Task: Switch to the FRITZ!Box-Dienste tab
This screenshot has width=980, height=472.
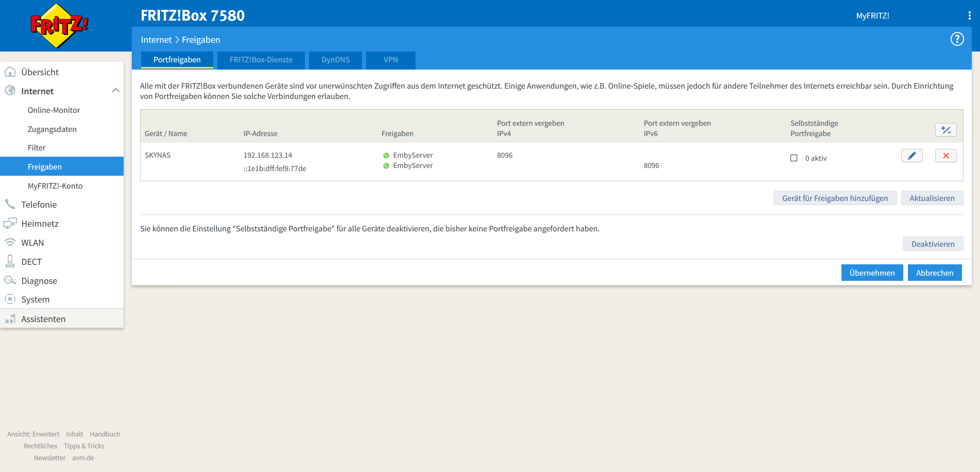Action: (x=261, y=60)
